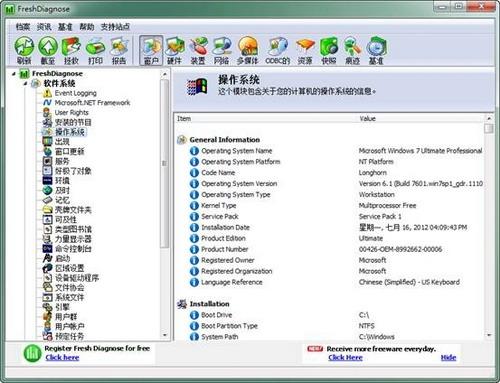
Task: Click the 打印 print toolbar icon
Action: click(x=95, y=50)
